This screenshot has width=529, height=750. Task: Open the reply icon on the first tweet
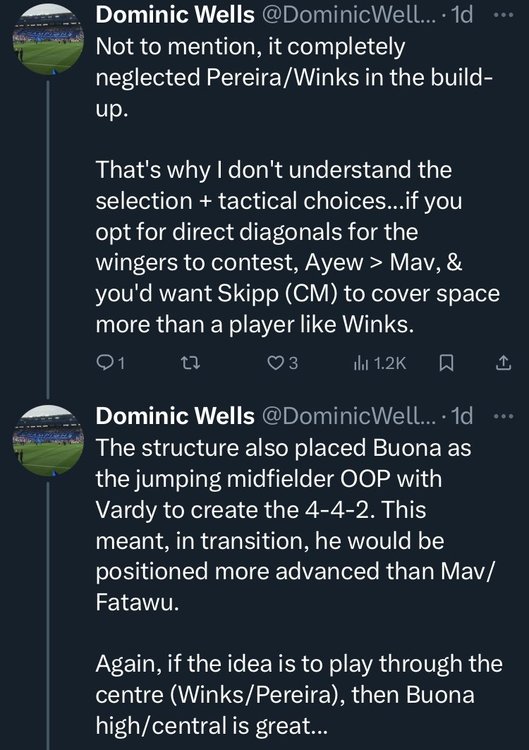pos(104,363)
